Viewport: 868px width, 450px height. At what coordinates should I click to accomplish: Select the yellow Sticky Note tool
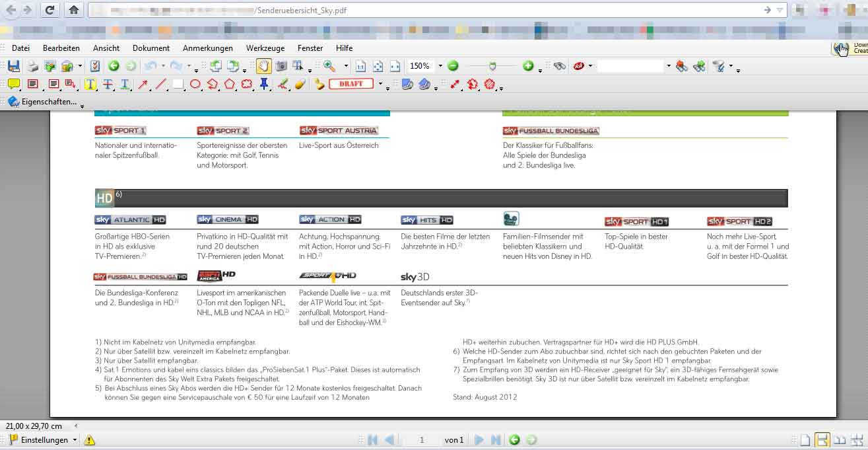(x=14, y=84)
